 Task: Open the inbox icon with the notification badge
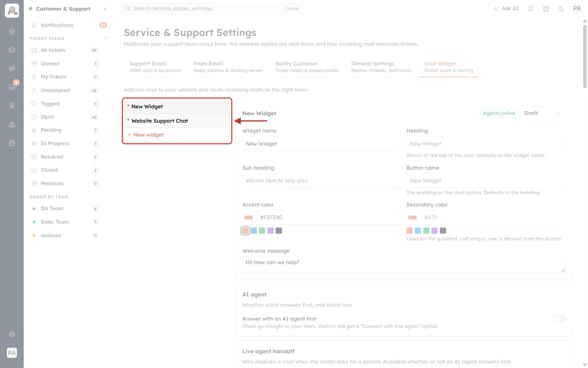pos(12,87)
